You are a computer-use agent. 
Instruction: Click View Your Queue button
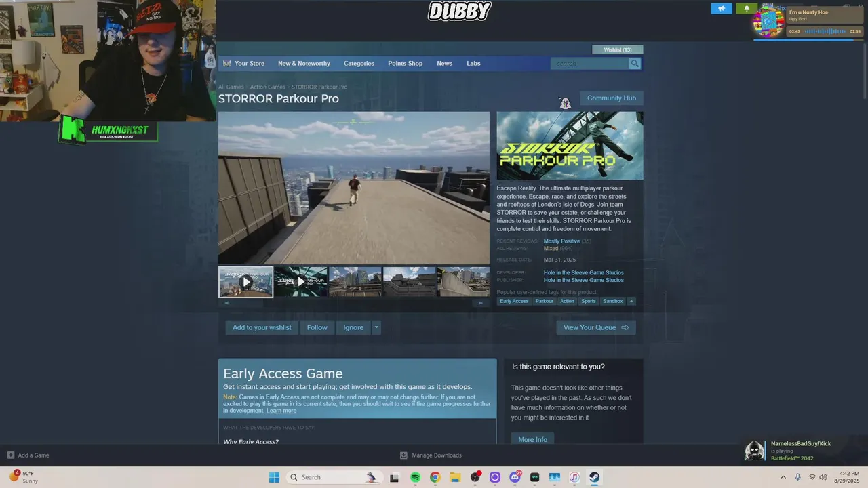pyautogui.click(x=596, y=327)
